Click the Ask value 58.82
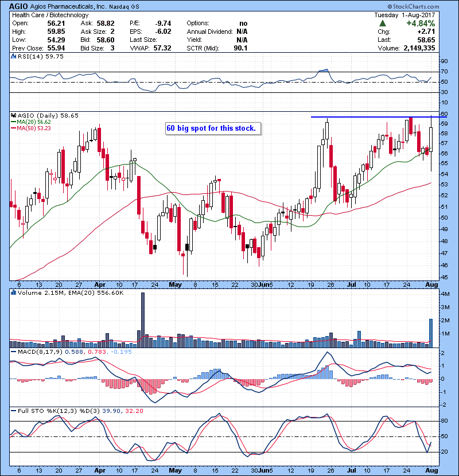Screen dimensions: 459x476 coord(106,24)
